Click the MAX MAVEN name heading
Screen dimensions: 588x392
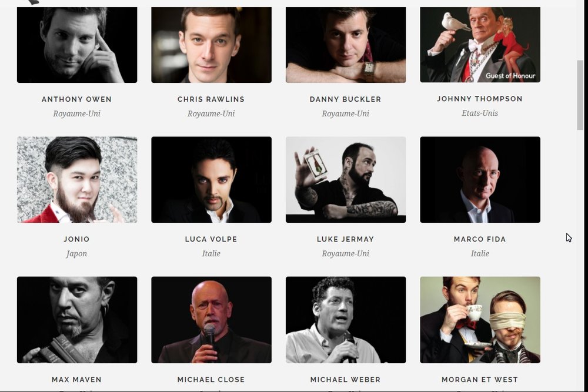76,380
